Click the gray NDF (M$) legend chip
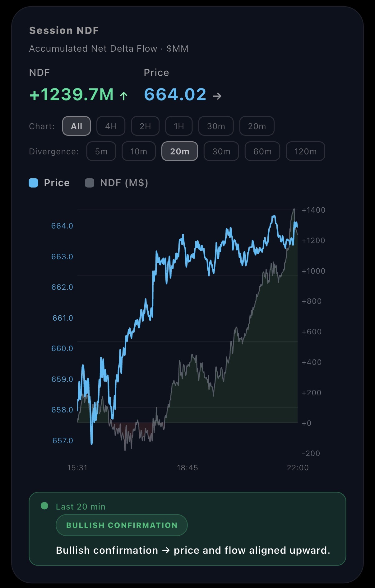375x588 pixels. [89, 183]
